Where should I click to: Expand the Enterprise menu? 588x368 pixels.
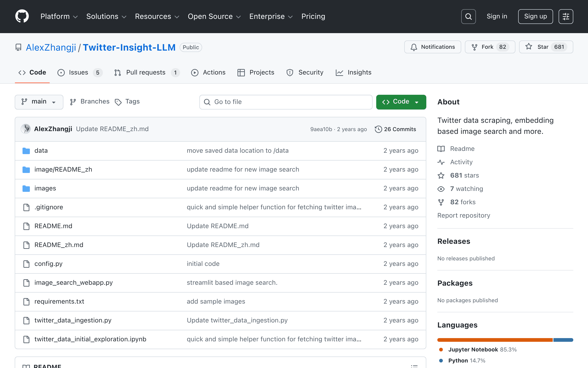click(x=271, y=16)
